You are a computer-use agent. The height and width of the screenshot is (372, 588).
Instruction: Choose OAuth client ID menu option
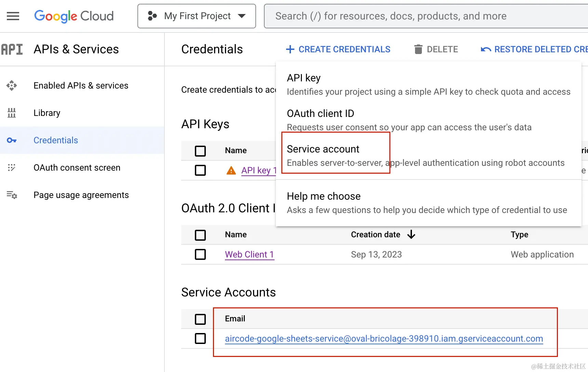coord(320,114)
